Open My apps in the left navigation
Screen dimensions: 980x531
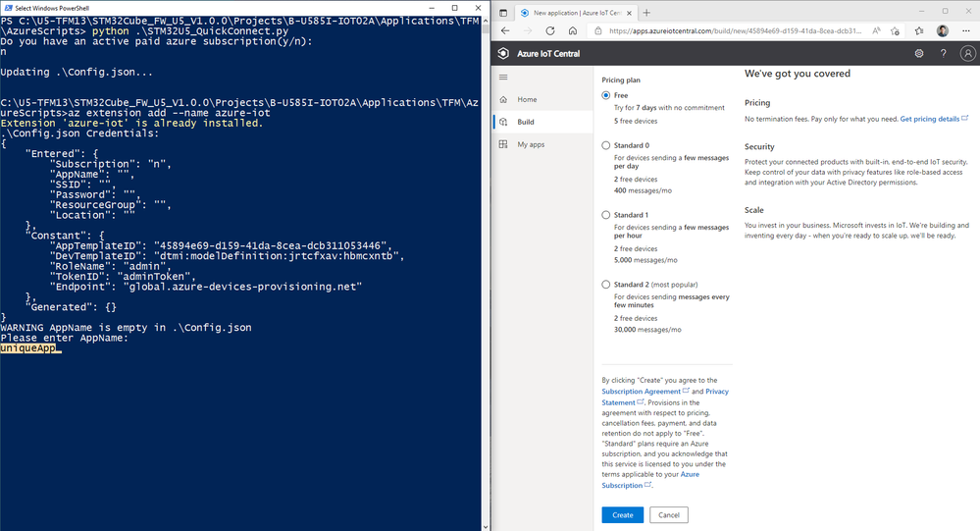pyautogui.click(x=542, y=144)
